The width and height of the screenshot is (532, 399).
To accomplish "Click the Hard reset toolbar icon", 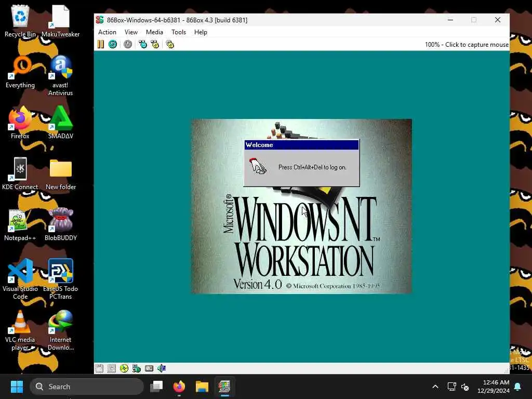I will (x=113, y=45).
